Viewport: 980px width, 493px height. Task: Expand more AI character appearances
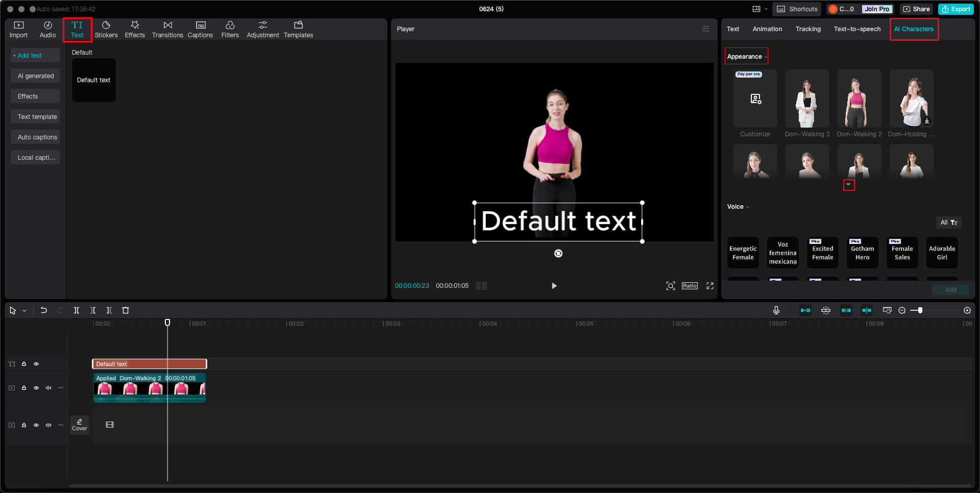(x=848, y=185)
